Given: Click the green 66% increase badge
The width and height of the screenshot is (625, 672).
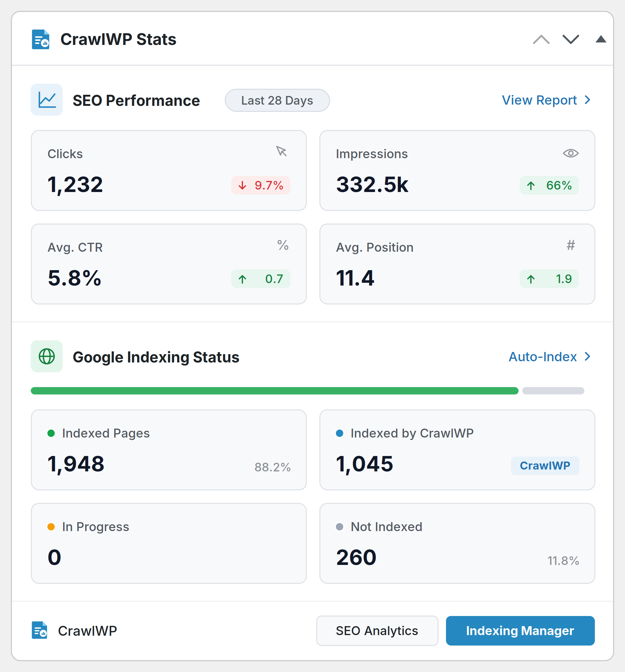Looking at the screenshot, I should click(x=549, y=185).
